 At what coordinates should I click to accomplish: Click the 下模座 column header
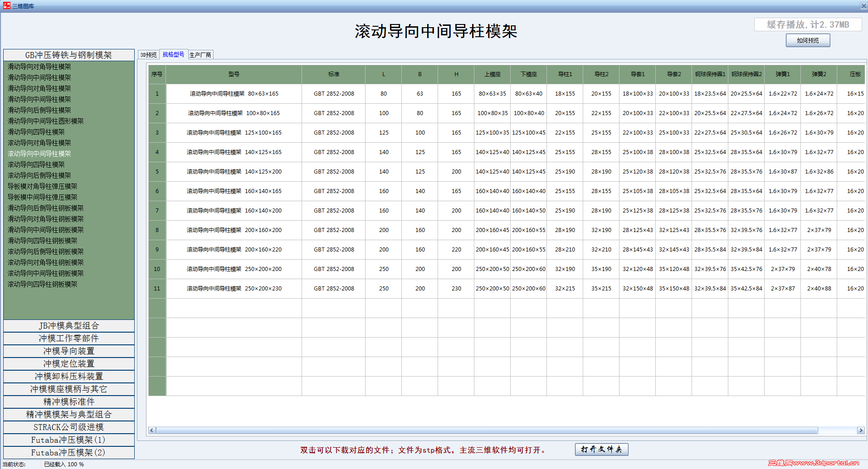529,74
